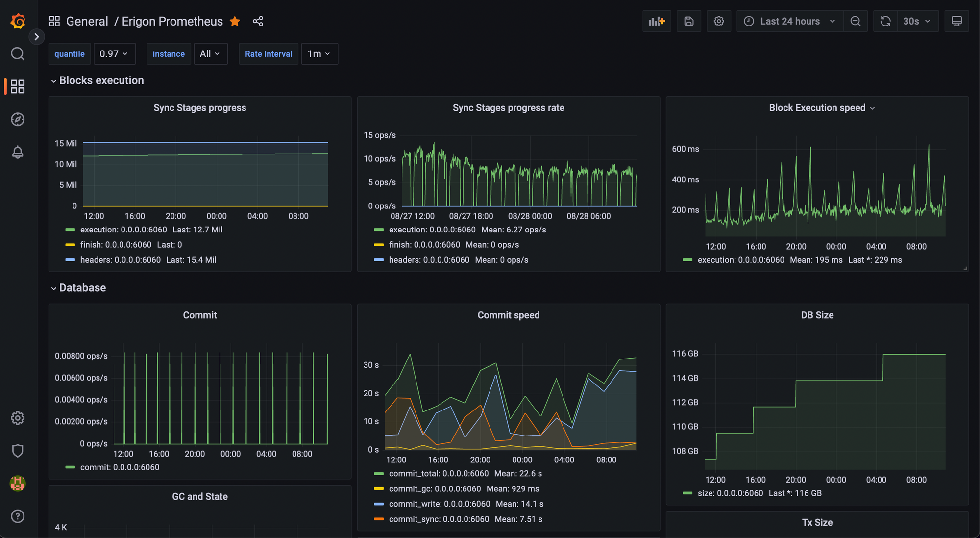
Task: Open the Sync Stages progress rate panel title menu
Action: tap(508, 108)
